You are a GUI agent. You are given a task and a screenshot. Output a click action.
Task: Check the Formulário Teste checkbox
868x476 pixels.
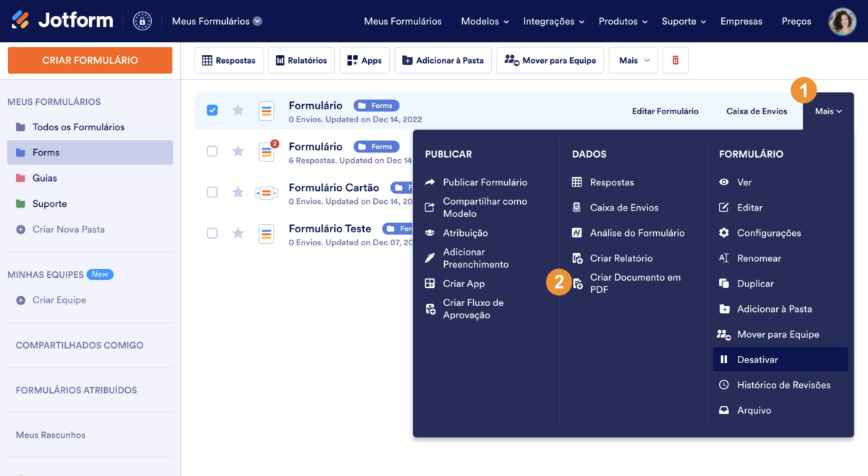point(212,233)
